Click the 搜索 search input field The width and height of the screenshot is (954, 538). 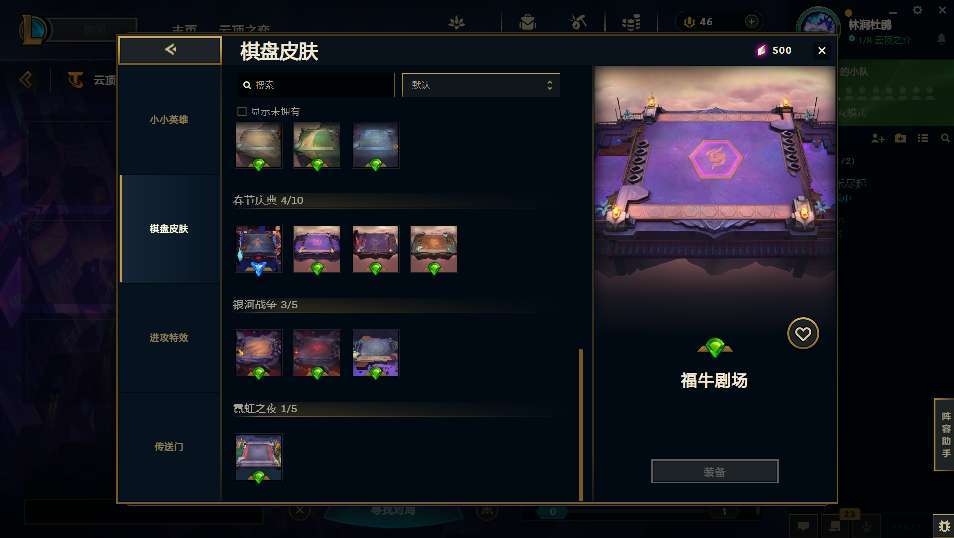point(316,85)
